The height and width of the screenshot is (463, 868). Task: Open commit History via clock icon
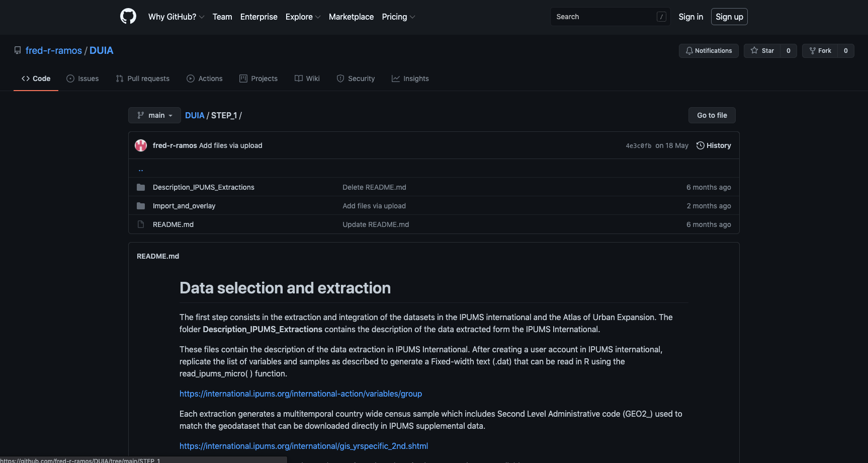point(700,145)
